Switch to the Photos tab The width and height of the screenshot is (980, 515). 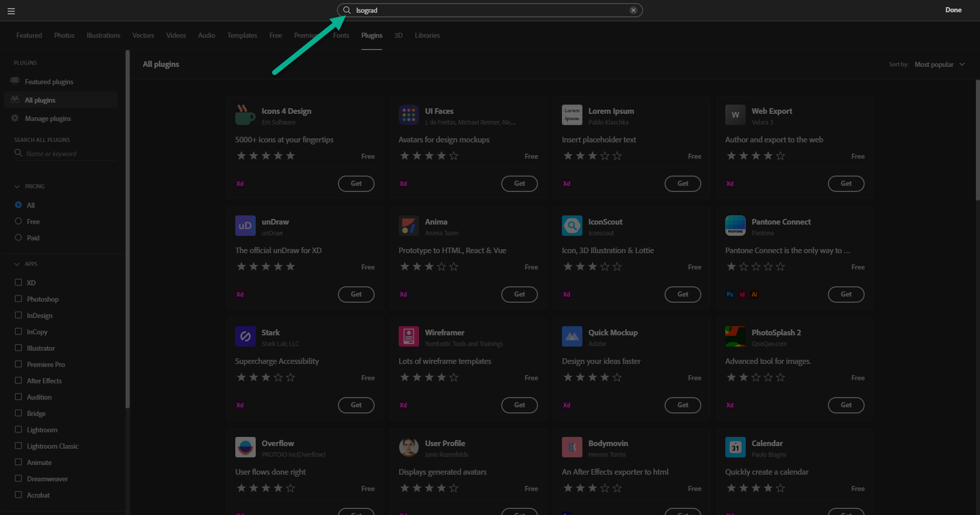pos(64,35)
